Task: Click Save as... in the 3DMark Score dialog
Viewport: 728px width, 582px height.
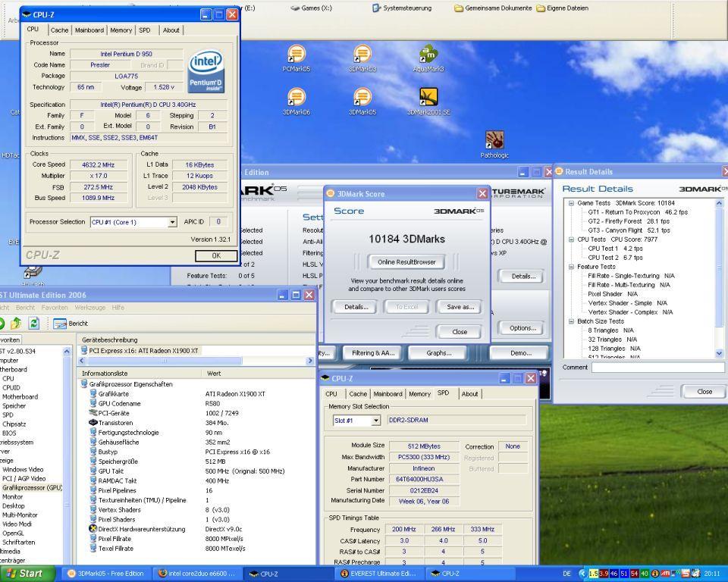Action: (x=460, y=307)
